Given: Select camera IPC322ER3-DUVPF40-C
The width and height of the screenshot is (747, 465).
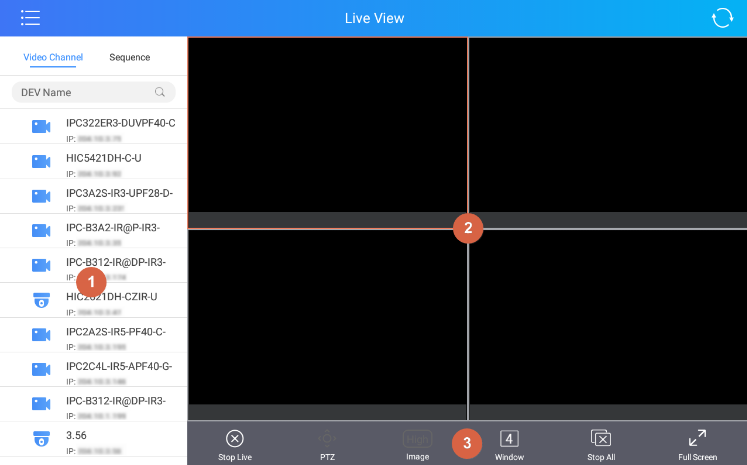Looking at the screenshot, I should [93, 127].
